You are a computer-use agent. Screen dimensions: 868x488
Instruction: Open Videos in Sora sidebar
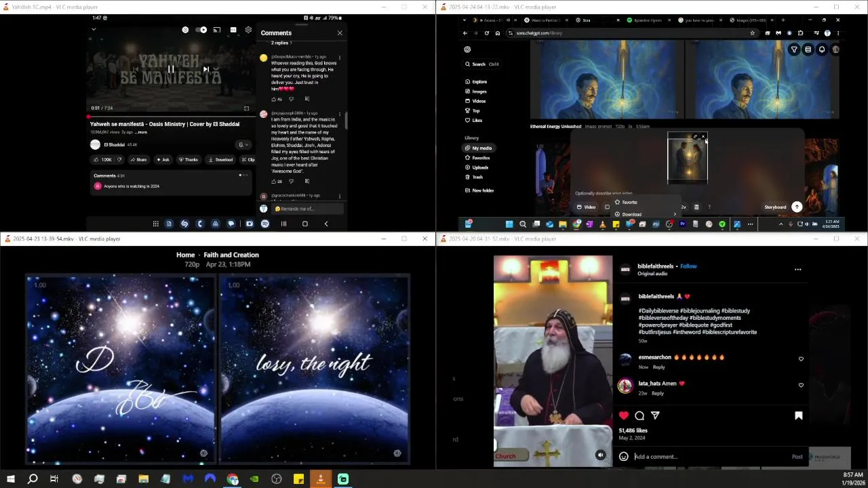point(475,101)
